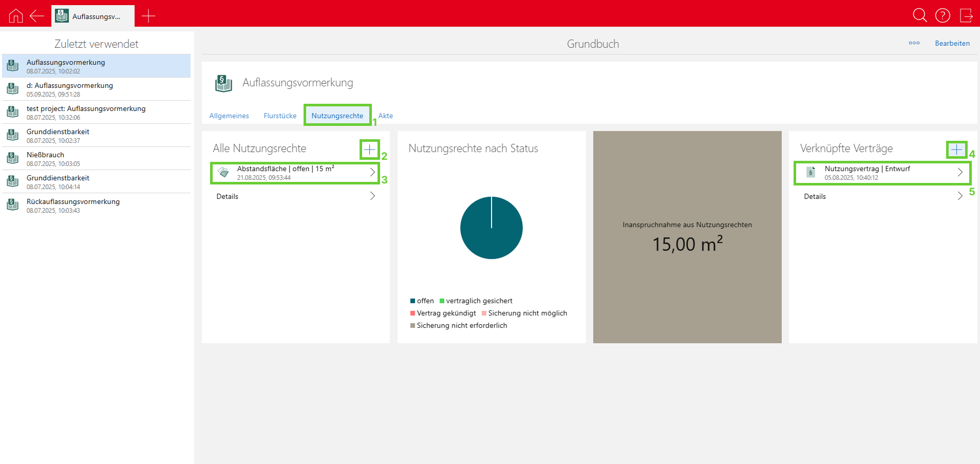Go back using the left arrow icon
The height and width of the screenshot is (464, 980).
point(37,16)
